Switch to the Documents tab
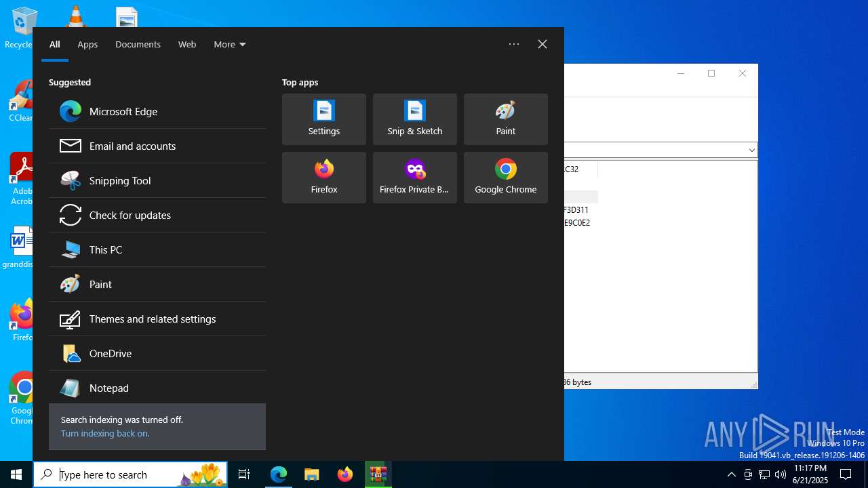 (x=138, y=44)
